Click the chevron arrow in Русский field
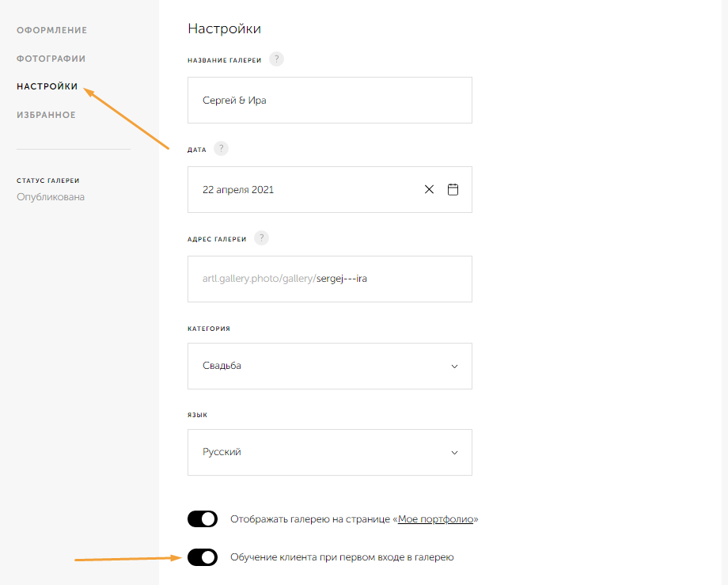The image size is (728, 585). point(454,452)
